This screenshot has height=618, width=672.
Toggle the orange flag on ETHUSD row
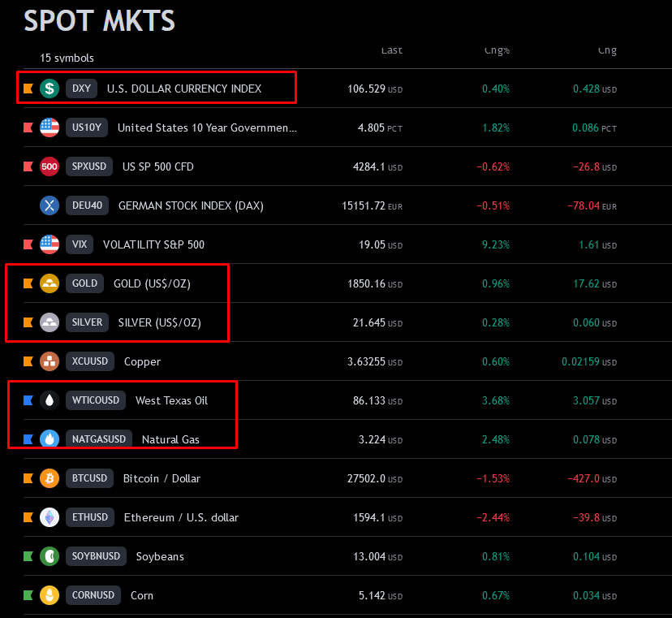point(28,517)
